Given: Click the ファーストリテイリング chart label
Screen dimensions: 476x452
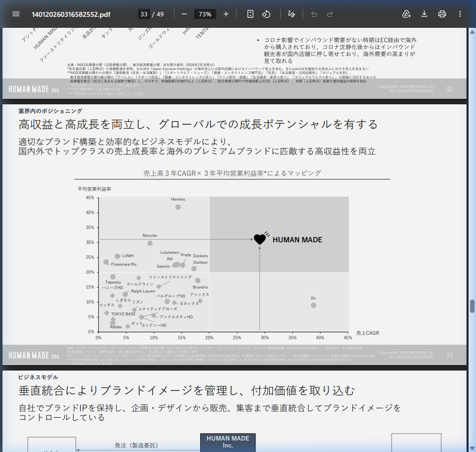Looking at the screenshot, I should click(170, 277).
